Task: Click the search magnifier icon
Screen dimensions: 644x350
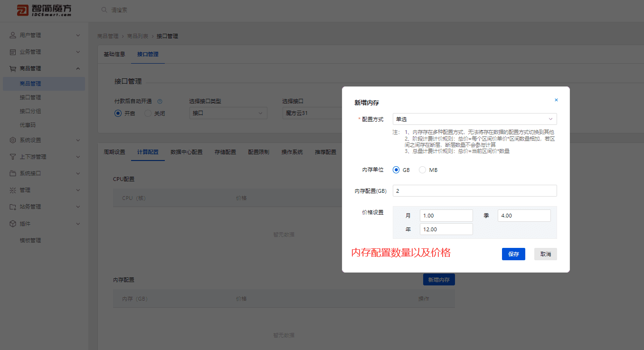Action: click(x=104, y=10)
